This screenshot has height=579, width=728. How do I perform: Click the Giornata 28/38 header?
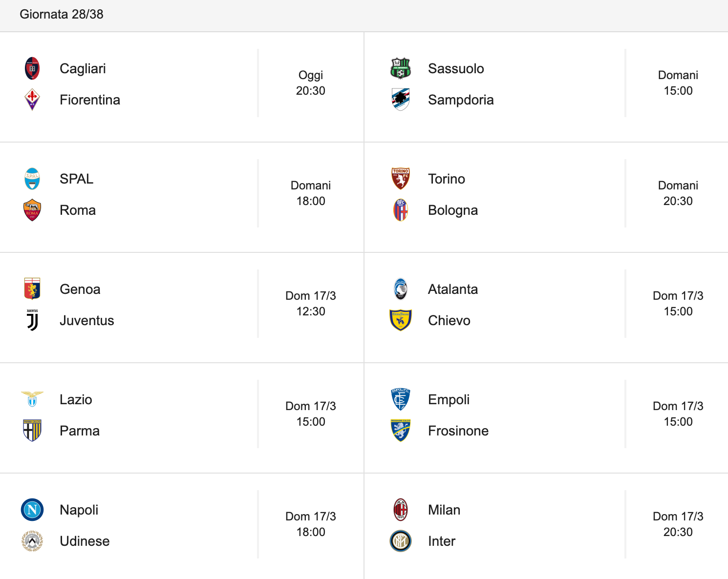[x=62, y=14]
